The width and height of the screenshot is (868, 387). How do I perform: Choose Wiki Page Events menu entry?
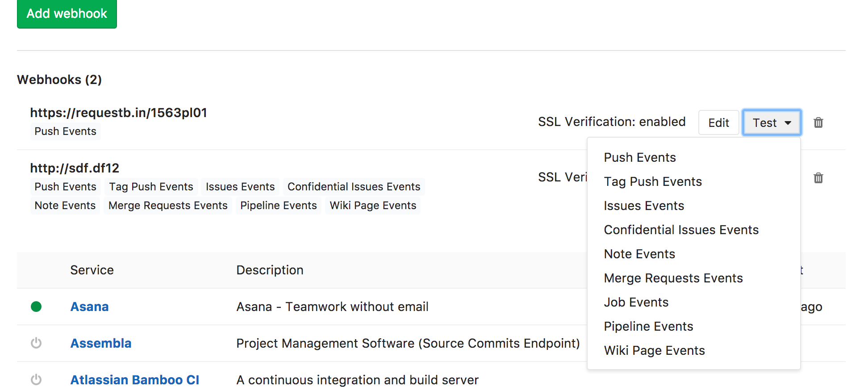click(654, 350)
